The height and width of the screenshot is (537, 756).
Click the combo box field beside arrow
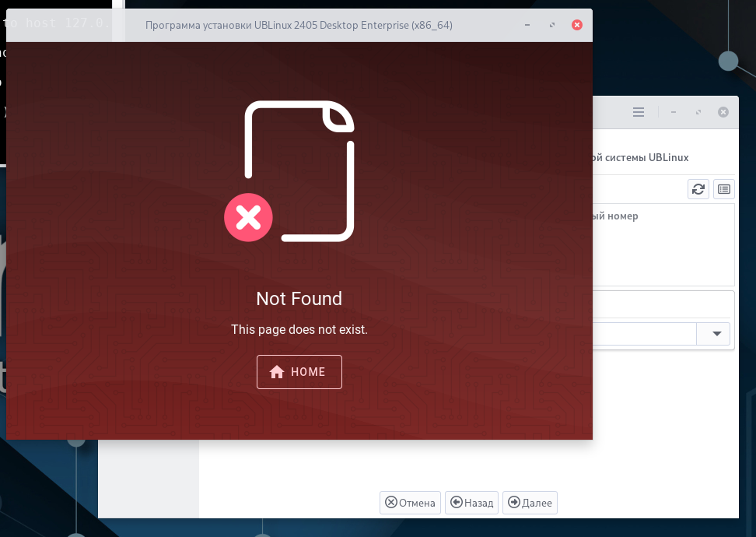644,333
